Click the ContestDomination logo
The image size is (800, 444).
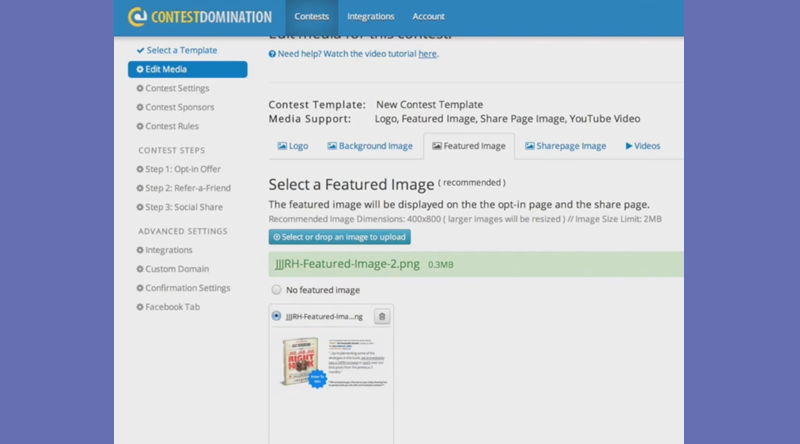(x=199, y=17)
